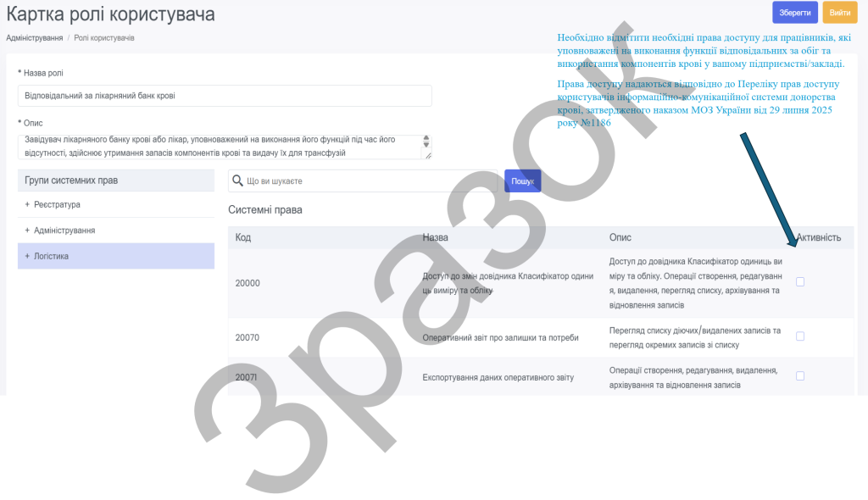Click the up arrow in Опис textarea
Viewport: 868px width, 500px height.
[426, 139]
